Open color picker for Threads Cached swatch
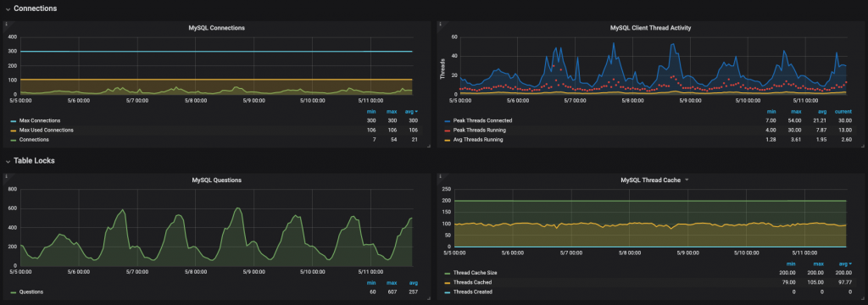The width and height of the screenshot is (868, 305). 448,283
